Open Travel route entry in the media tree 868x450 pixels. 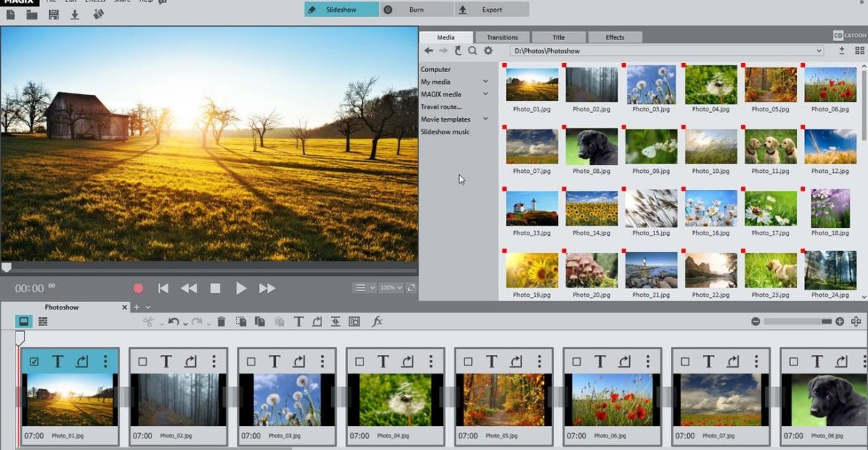coord(441,107)
